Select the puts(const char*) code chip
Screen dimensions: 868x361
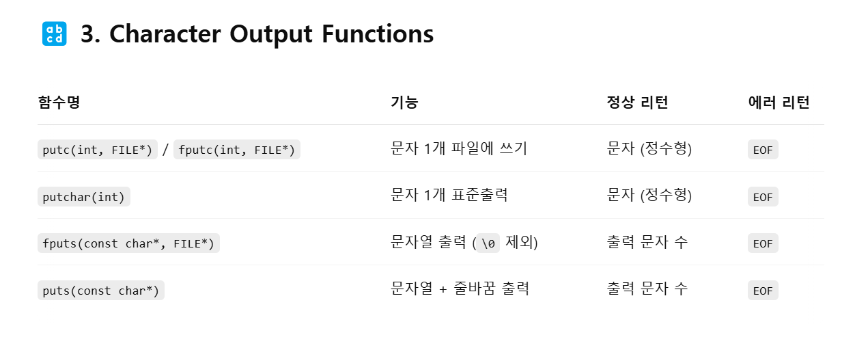click(x=101, y=291)
